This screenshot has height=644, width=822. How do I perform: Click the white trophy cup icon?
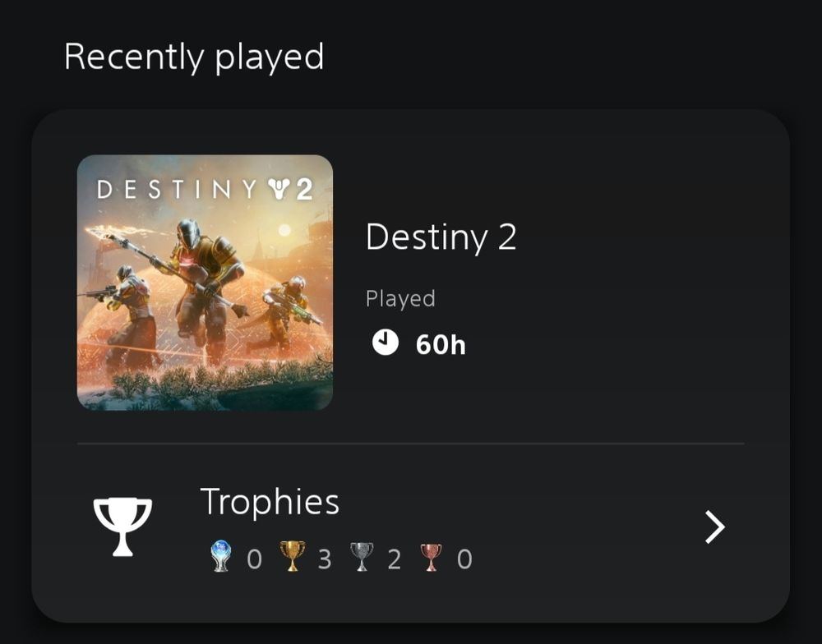122,526
